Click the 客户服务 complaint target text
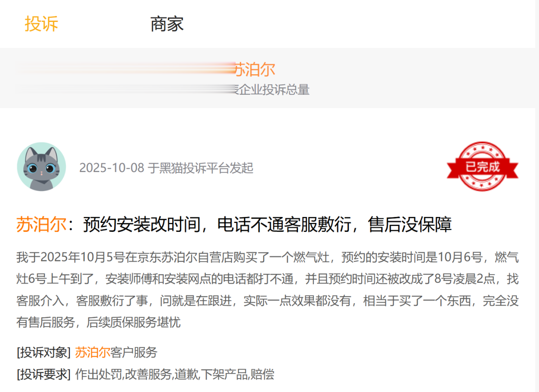 134,353
